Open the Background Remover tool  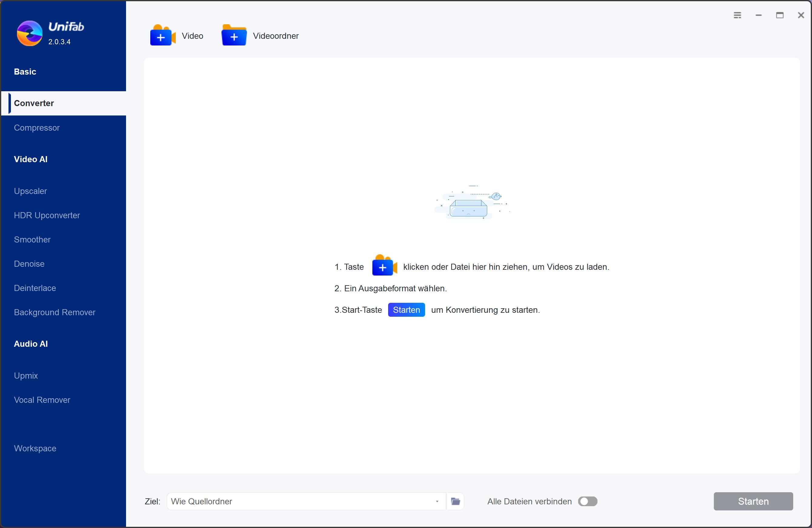point(55,312)
